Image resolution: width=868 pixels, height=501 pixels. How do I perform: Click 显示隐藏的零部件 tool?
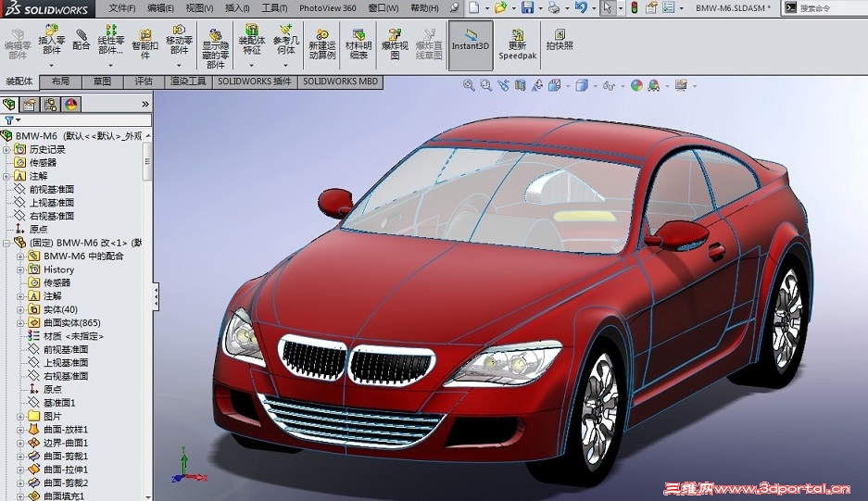[x=215, y=49]
